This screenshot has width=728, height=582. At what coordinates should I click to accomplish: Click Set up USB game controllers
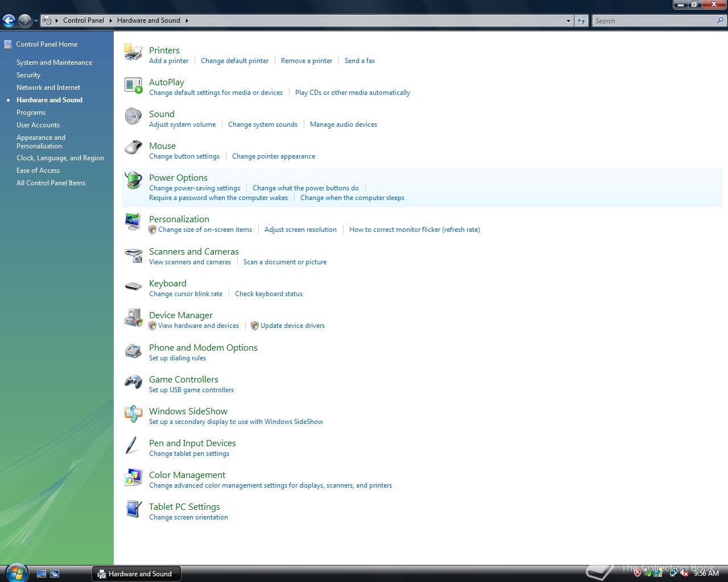[x=191, y=390]
